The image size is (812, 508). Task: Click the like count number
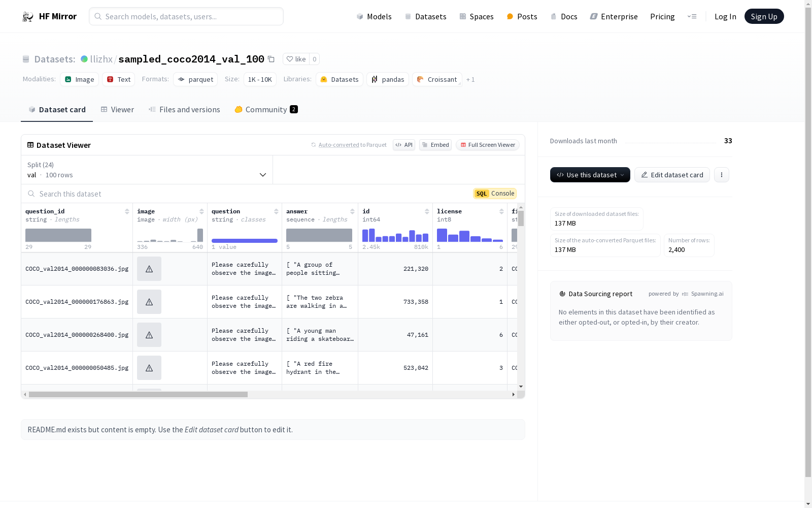point(315,59)
